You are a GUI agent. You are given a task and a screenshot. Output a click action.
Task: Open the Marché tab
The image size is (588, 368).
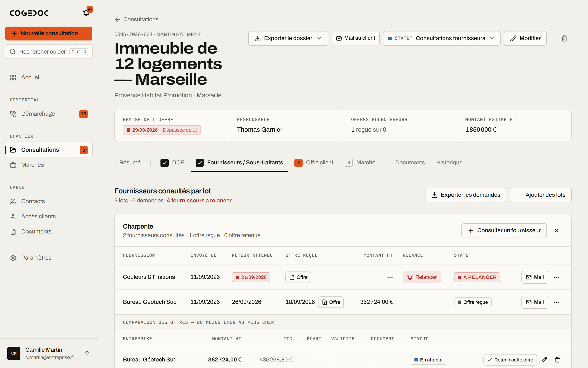[x=360, y=163]
